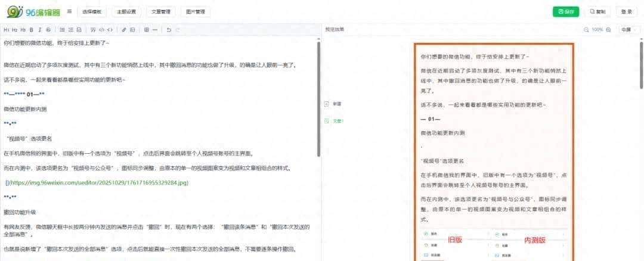Open the 选择模板 menu

click(92, 12)
